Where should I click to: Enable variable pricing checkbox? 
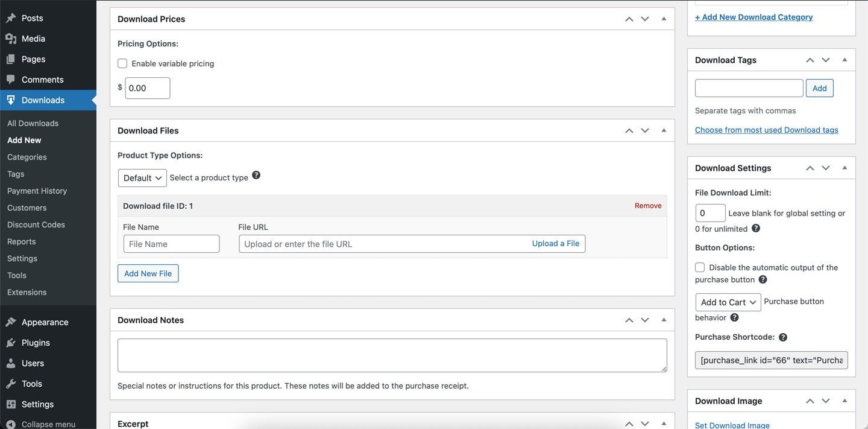pyautogui.click(x=122, y=63)
